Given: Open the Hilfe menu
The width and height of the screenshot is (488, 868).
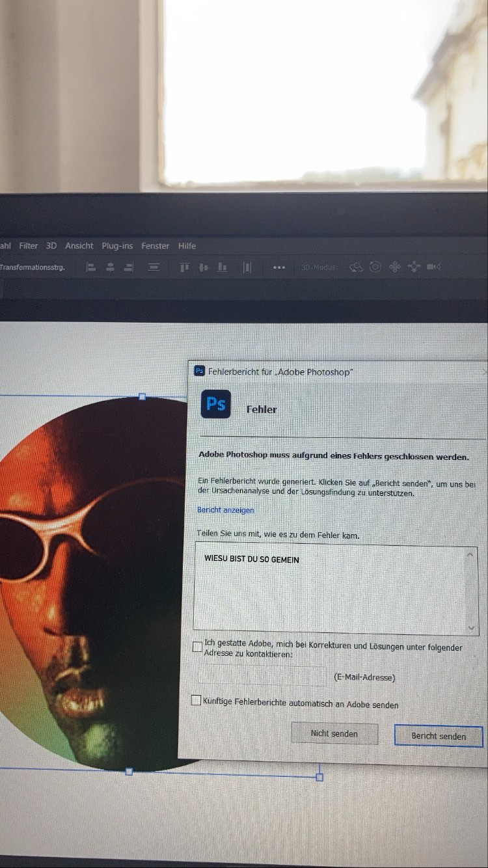Looking at the screenshot, I should tap(187, 246).
